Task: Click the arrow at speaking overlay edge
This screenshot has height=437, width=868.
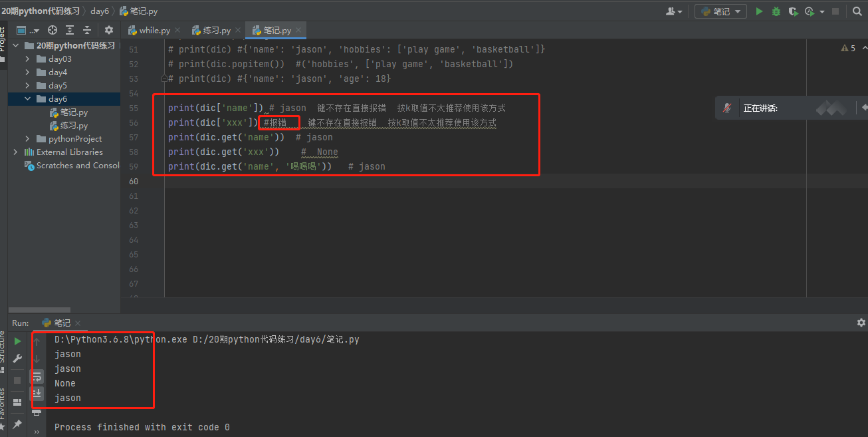Action: click(864, 107)
